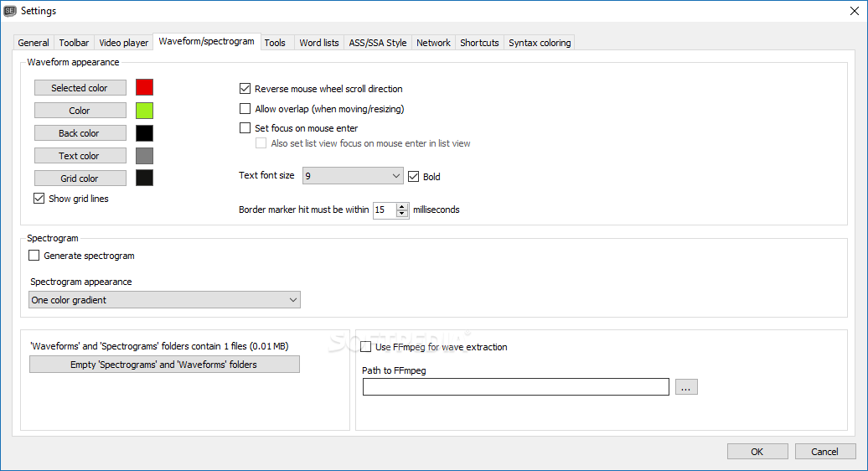Image resolution: width=868 pixels, height=471 pixels.
Task: Browse for FFmpeg path with ... button
Action: click(686, 387)
